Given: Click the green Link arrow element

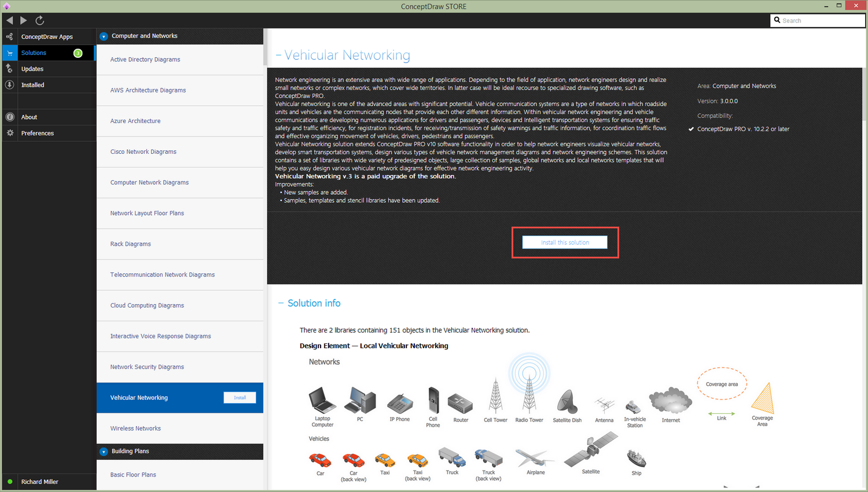Looking at the screenshot, I should pyautogui.click(x=722, y=415).
